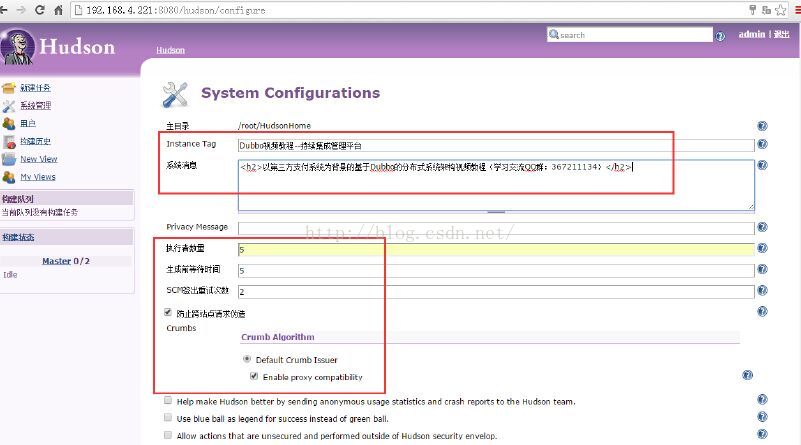Open help for the Instance Tag field
The image size is (801, 445).
(762, 144)
